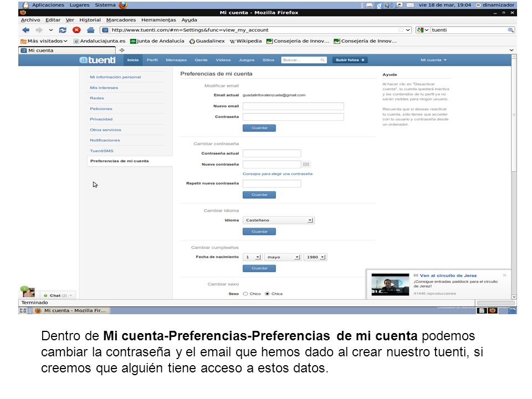Open the Idioma Castellano dropdown
Screen dimensions: 532x399
click(x=279, y=220)
